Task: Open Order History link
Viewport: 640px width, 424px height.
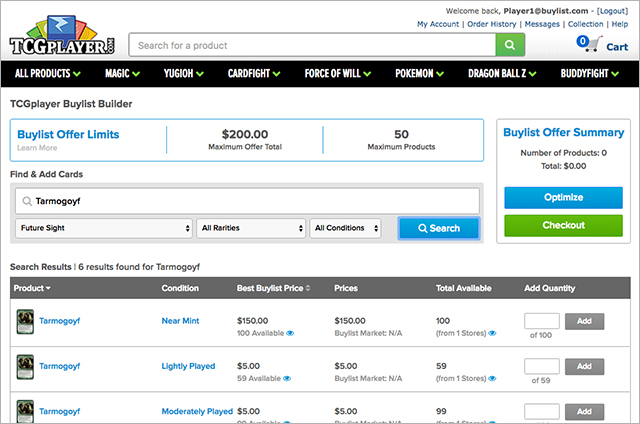Action: coord(491,24)
